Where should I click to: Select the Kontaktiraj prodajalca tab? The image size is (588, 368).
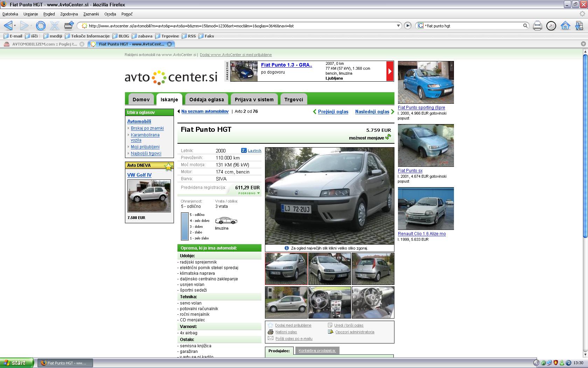coord(317,350)
